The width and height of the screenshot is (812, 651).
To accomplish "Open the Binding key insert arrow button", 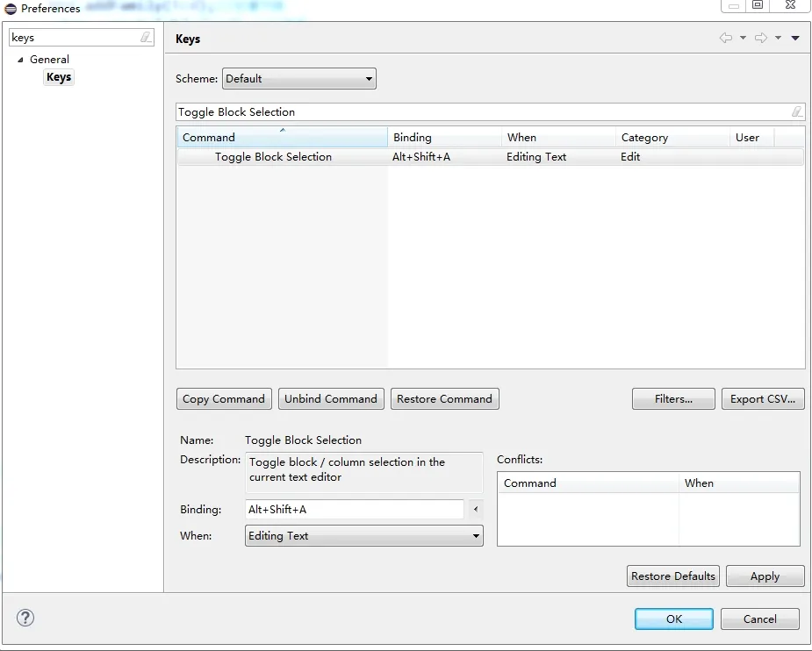I will click(x=476, y=509).
